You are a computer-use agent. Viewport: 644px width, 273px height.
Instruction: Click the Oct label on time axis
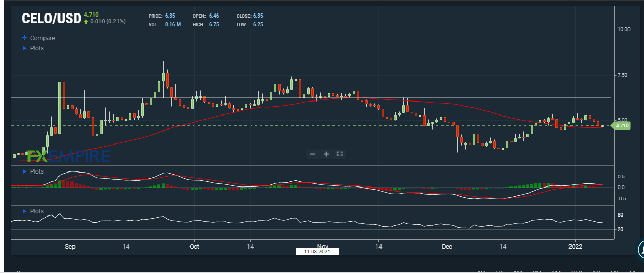[x=195, y=247]
